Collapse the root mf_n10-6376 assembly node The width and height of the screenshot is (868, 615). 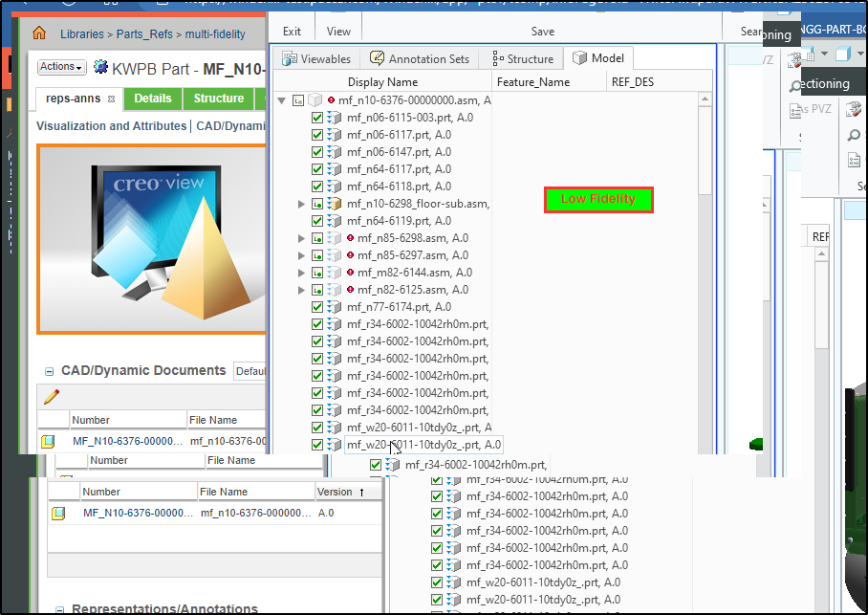click(x=281, y=100)
